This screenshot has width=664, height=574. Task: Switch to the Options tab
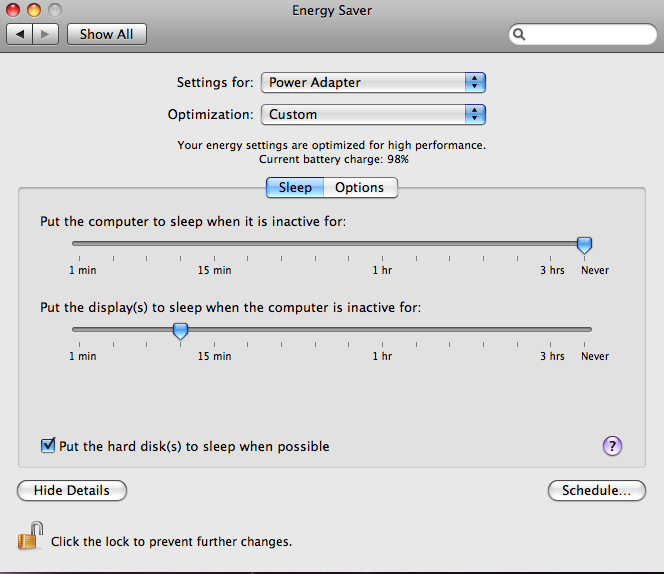[x=360, y=187]
